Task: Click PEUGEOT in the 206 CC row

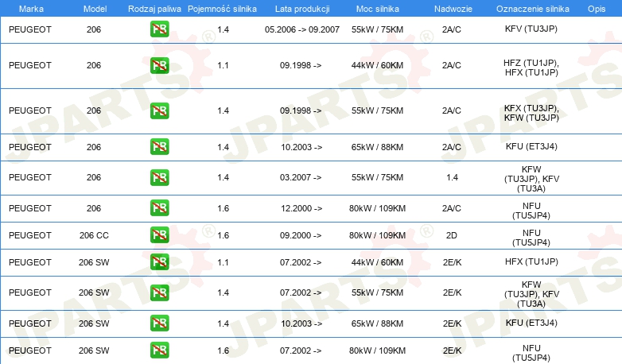Action: point(30,235)
